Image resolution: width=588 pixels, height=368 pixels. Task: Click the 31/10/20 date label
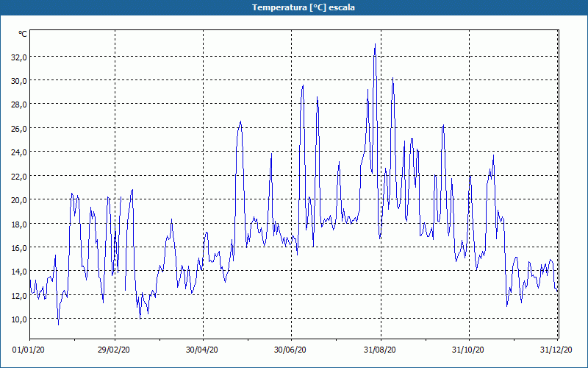[467, 350]
